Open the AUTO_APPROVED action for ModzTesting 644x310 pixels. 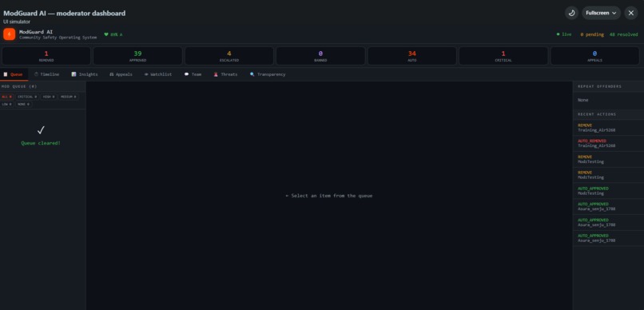coord(608,191)
